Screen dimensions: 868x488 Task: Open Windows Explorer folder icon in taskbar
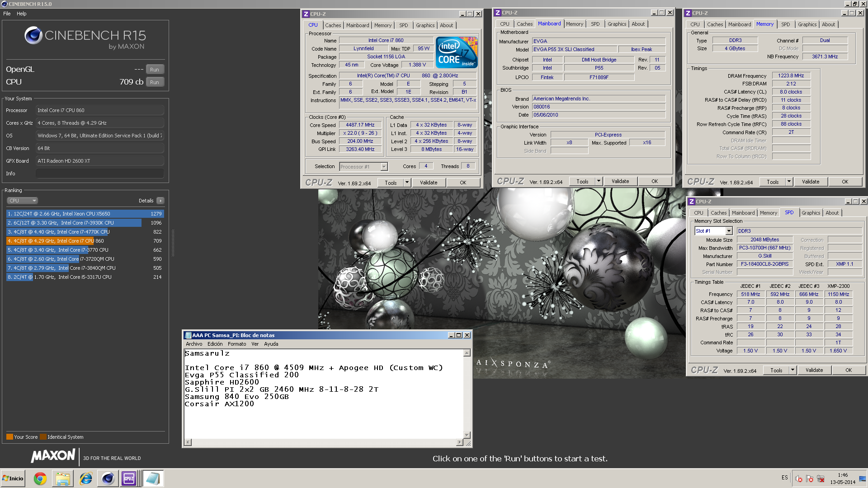point(63,479)
